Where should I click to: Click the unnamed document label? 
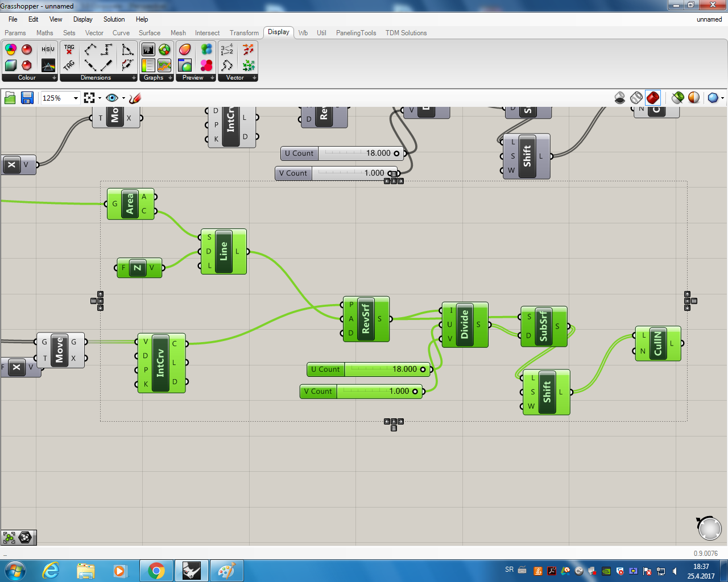709,19
